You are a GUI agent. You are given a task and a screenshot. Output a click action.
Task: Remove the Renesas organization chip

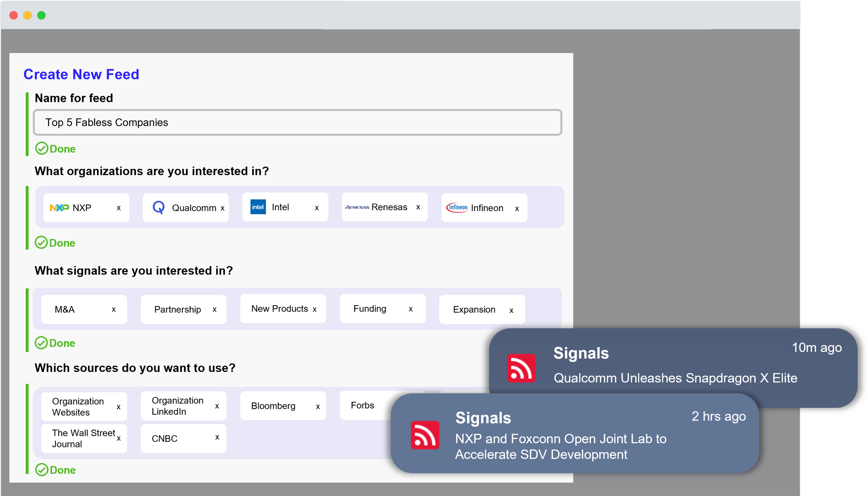[418, 207]
